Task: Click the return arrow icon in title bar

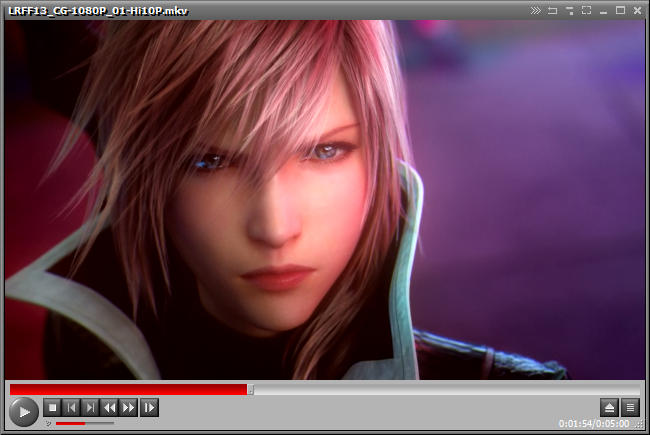Action: pyautogui.click(x=553, y=10)
